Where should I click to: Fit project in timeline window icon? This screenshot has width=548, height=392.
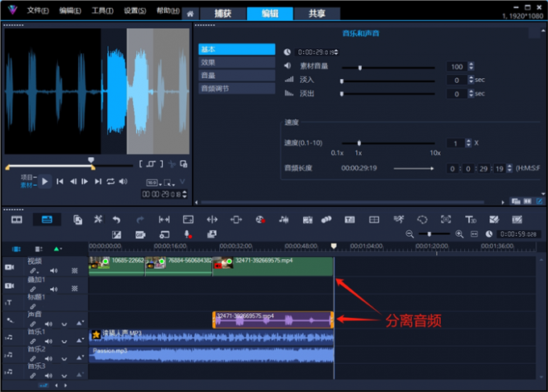click(x=474, y=234)
